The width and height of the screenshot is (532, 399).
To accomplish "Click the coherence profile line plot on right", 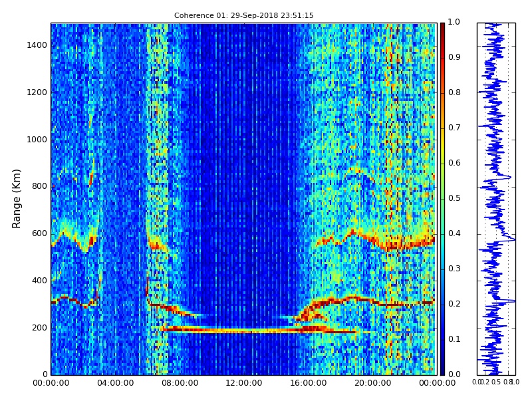I will click(x=496, y=199).
